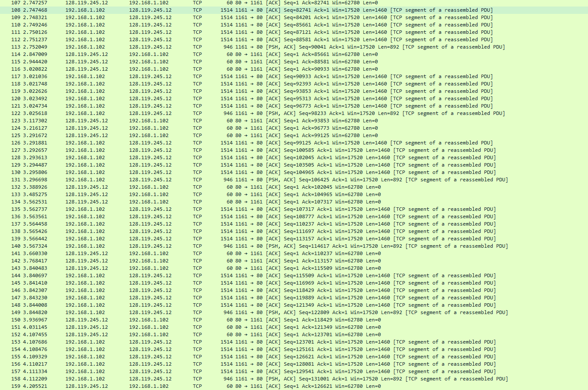Screen dimensions: 588x390
Task: Select the highlighted packet 108
Action: pos(173,10)
